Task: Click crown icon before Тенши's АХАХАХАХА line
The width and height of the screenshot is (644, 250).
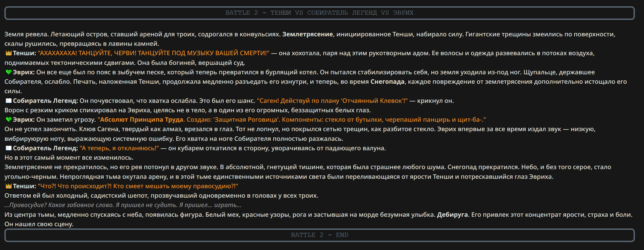Action: pos(8,53)
